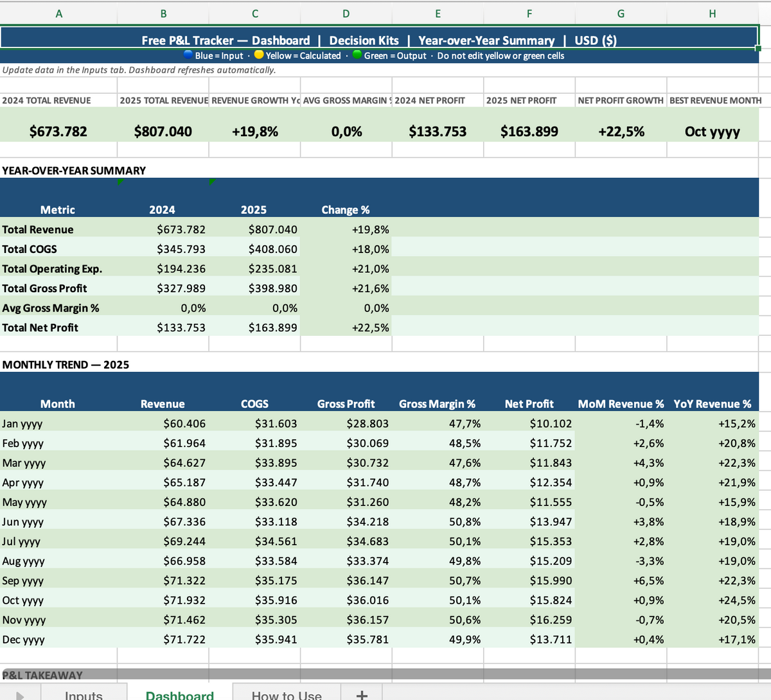This screenshot has width=771, height=700.
Task: Click September net profit $15.990
Action: tap(551, 581)
